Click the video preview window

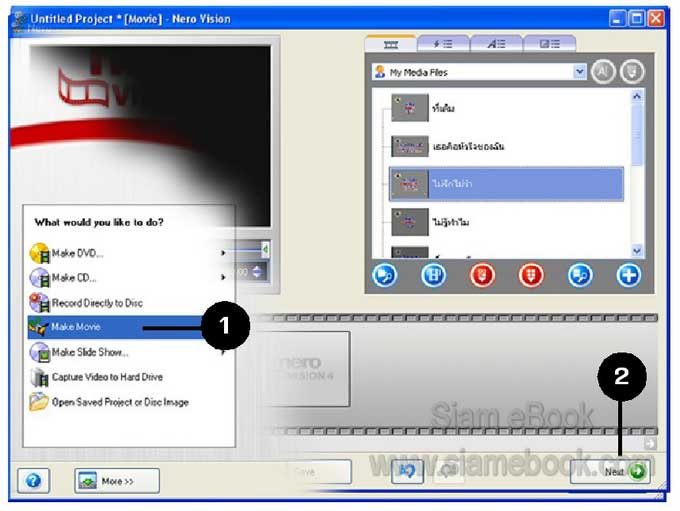click(x=150, y=135)
